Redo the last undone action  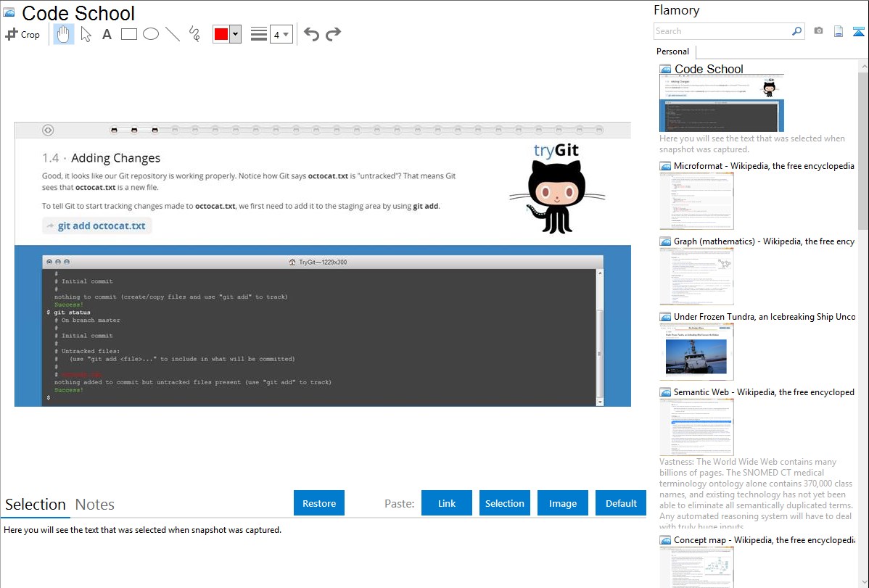[x=333, y=34]
